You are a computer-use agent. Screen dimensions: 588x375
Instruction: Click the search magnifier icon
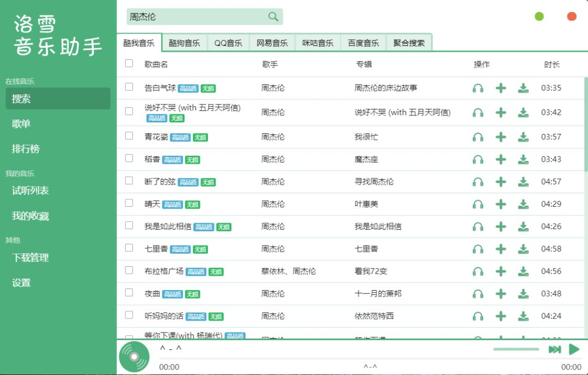273,16
